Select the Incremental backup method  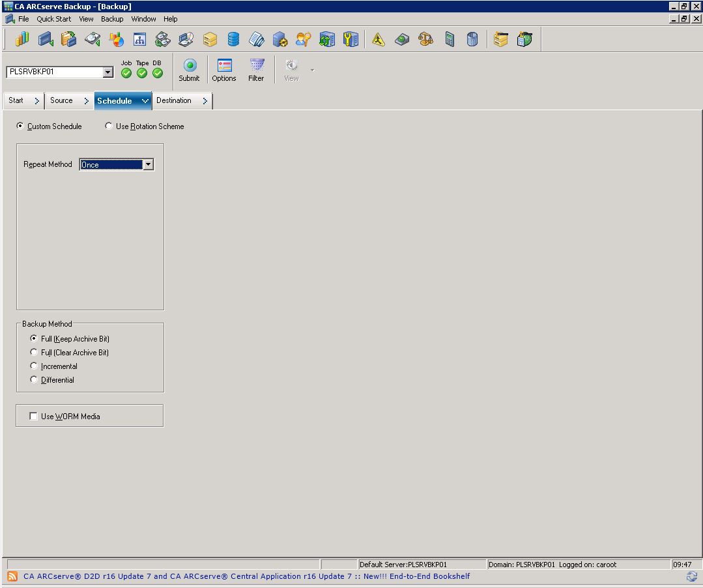point(34,366)
